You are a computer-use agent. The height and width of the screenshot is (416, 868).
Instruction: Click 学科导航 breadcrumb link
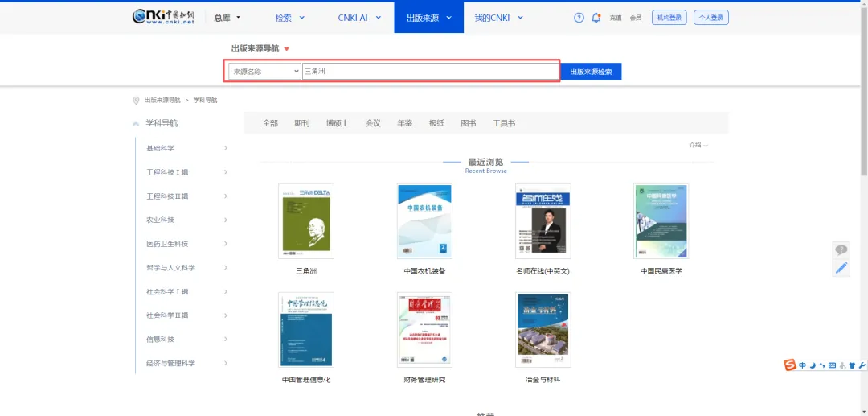coord(206,101)
